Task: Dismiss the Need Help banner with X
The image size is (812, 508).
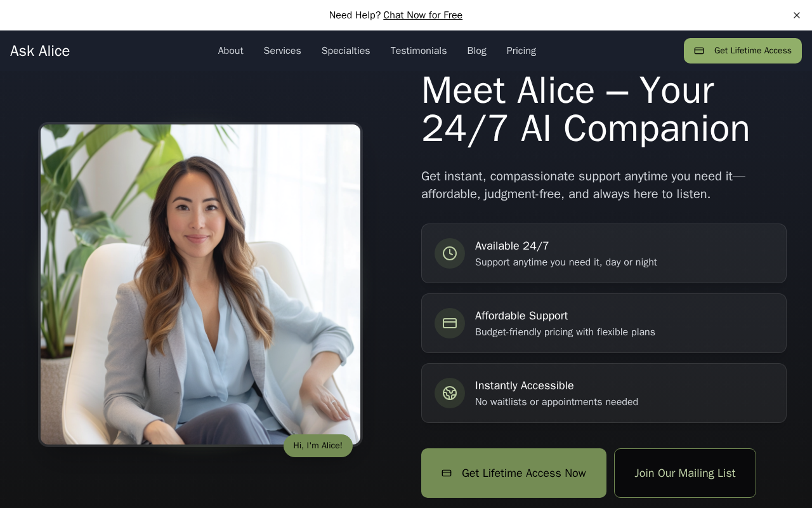Action: click(x=797, y=15)
